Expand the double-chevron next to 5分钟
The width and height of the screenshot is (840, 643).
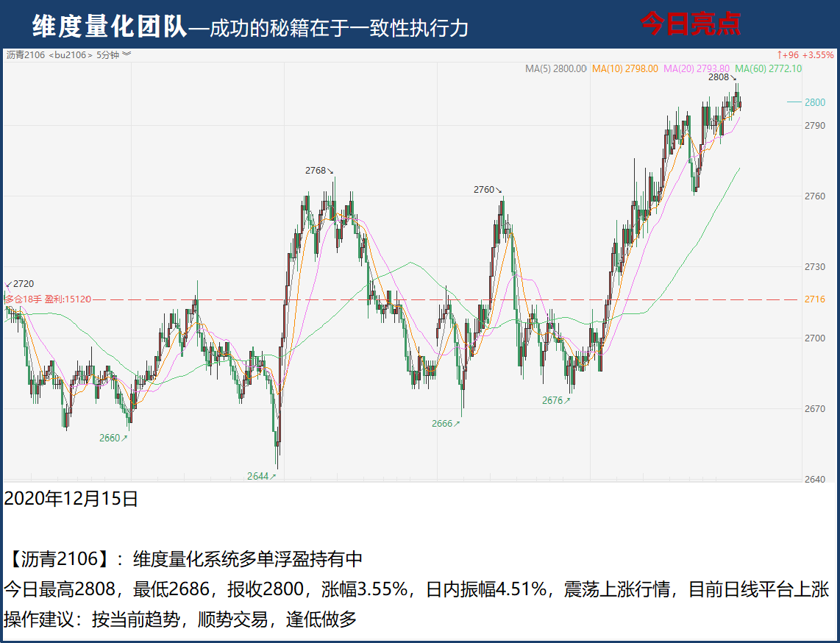point(127,54)
